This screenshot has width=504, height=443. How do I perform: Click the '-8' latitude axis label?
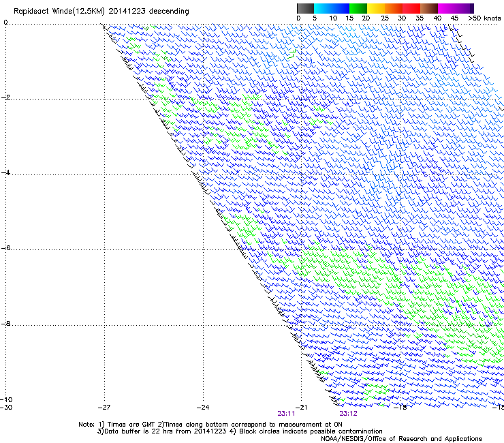(x=6, y=324)
